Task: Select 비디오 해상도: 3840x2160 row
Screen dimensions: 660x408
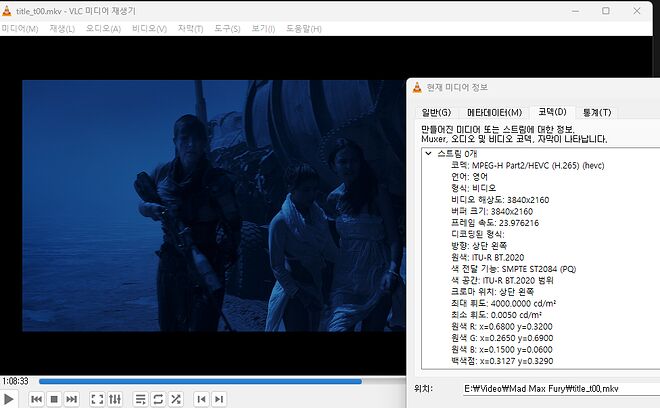Action: (x=500, y=200)
